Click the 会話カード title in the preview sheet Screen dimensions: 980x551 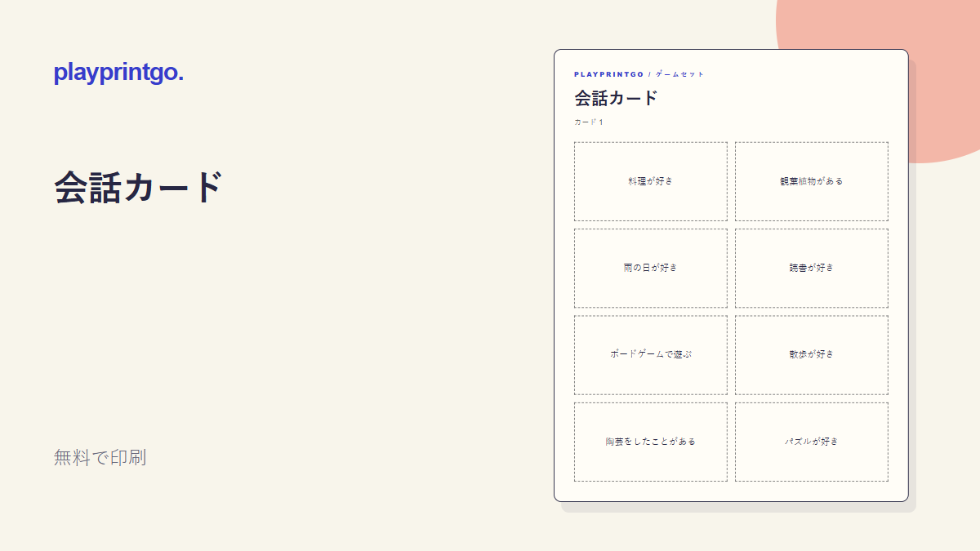click(616, 99)
